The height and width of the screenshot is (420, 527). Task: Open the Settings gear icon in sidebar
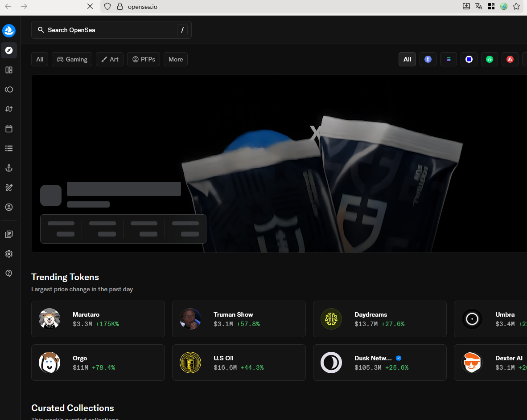9,254
